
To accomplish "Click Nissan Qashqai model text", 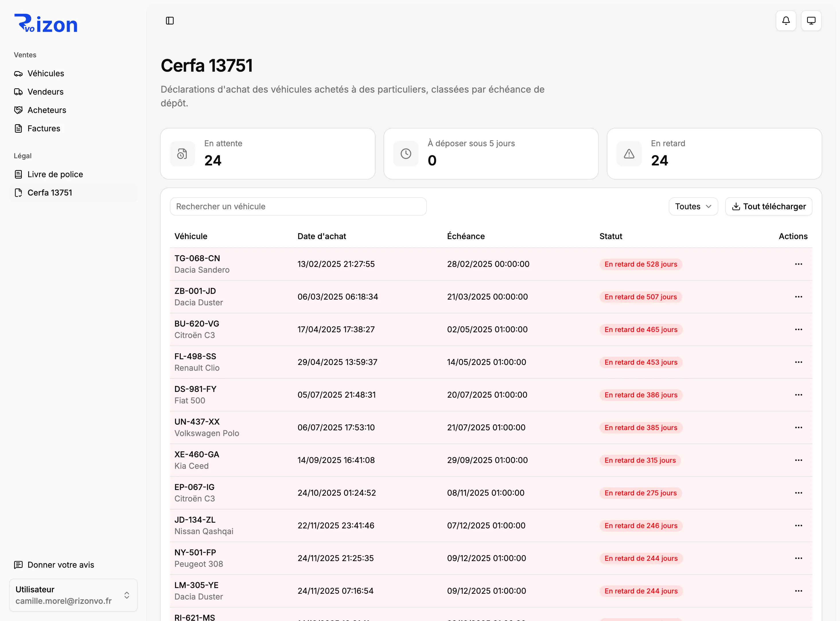I will [203, 532].
